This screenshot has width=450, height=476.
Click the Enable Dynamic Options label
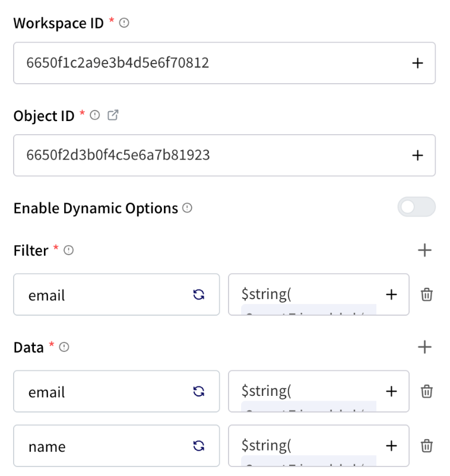(96, 208)
